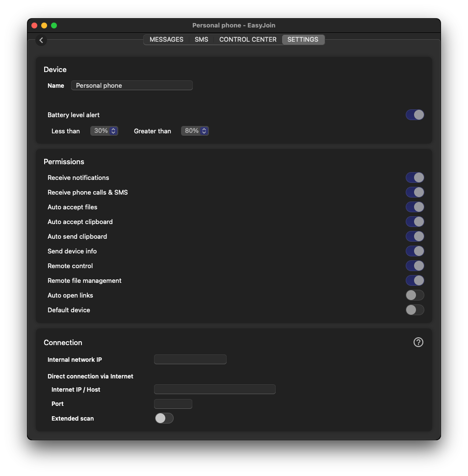This screenshot has width=468, height=476.
Task: Turn off Remote control permission
Action: coord(415,266)
